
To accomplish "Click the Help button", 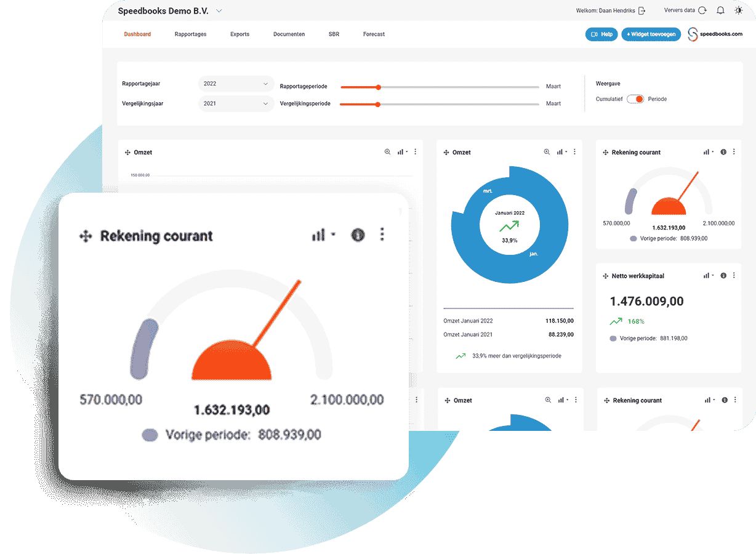I will [x=601, y=34].
